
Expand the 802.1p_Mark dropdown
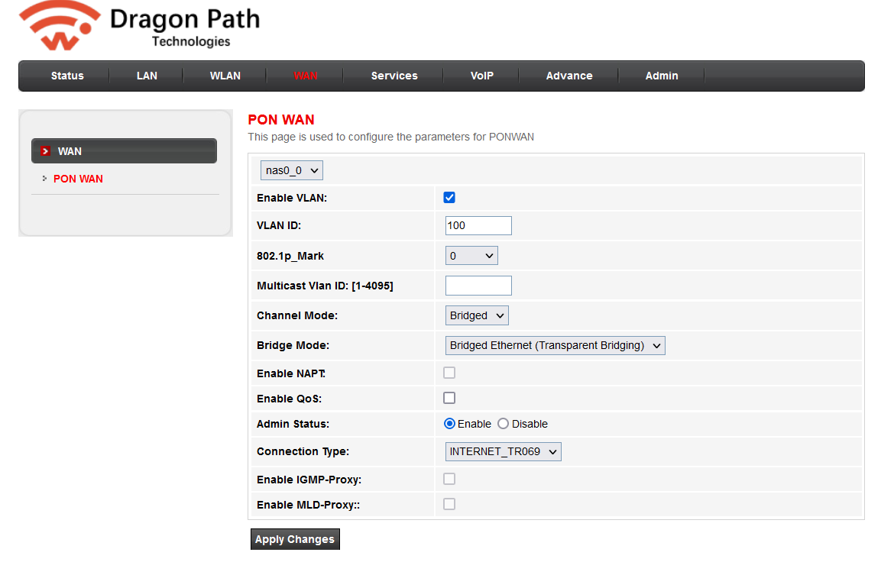471,256
